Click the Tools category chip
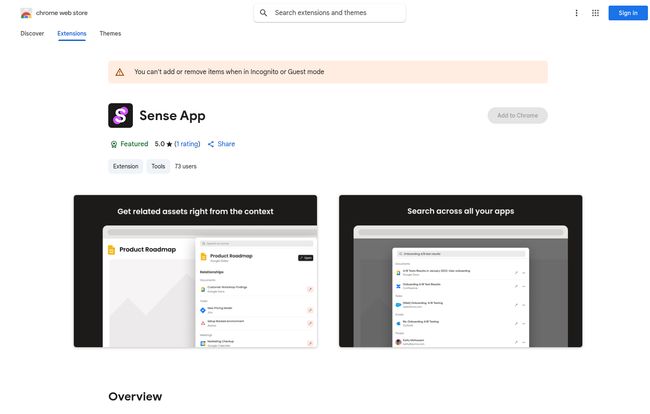 click(158, 166)
